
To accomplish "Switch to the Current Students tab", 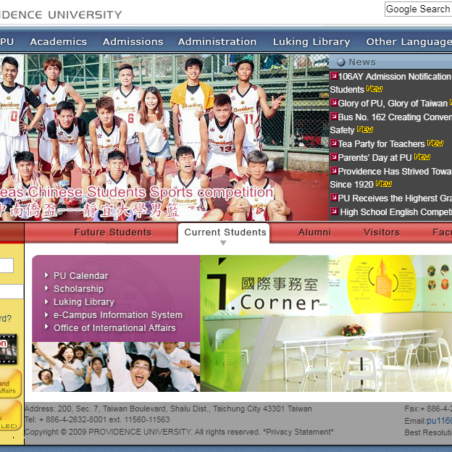I will 225,232.
